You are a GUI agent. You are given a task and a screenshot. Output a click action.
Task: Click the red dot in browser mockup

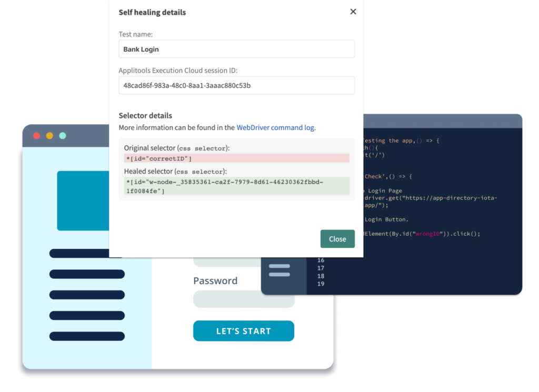pos(37,136)
